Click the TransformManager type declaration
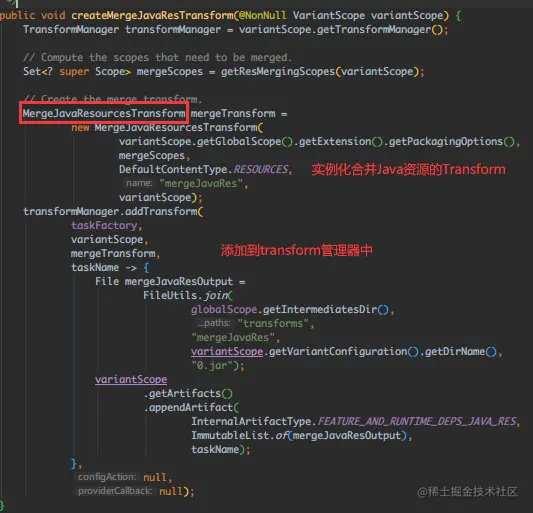Viewport: 533px width, 513px height. [x=71, y=30]
